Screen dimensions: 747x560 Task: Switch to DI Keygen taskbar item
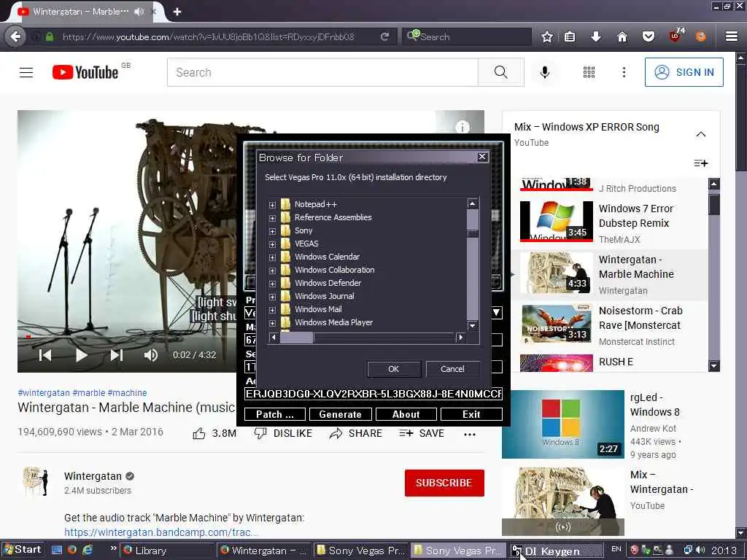click(556, 551)
